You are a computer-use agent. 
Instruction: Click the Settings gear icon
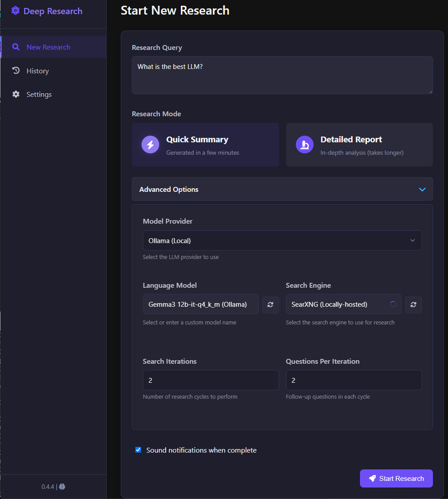16,94
